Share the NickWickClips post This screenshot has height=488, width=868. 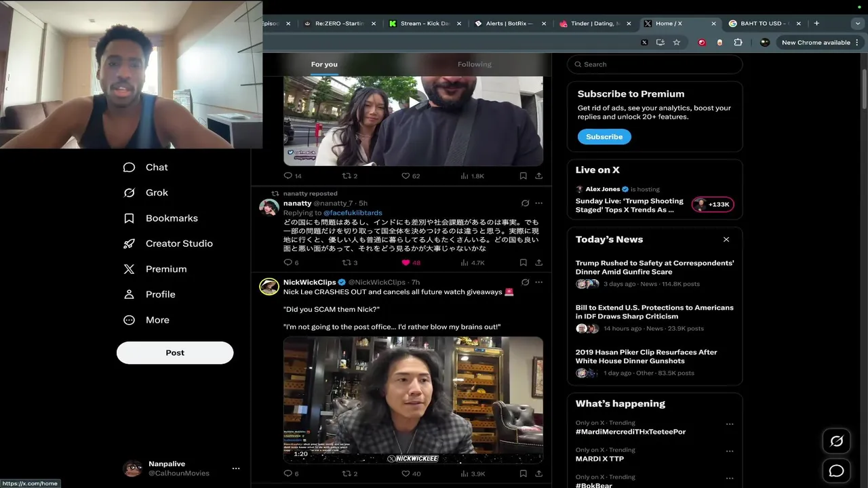click(538, 474)
